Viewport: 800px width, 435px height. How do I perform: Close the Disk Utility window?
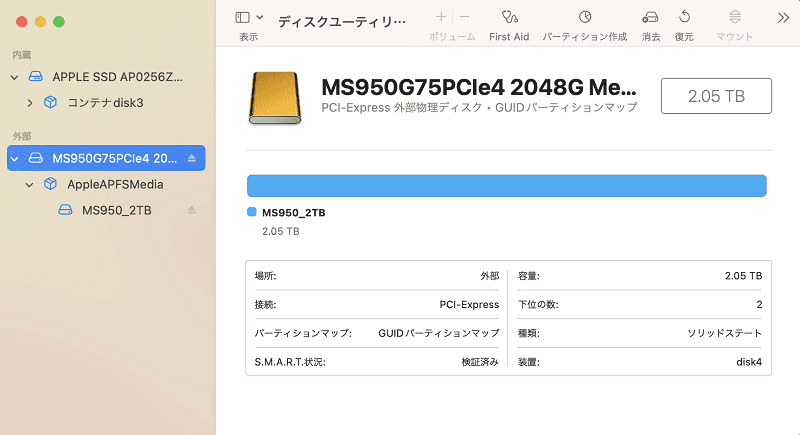point(21,21)
